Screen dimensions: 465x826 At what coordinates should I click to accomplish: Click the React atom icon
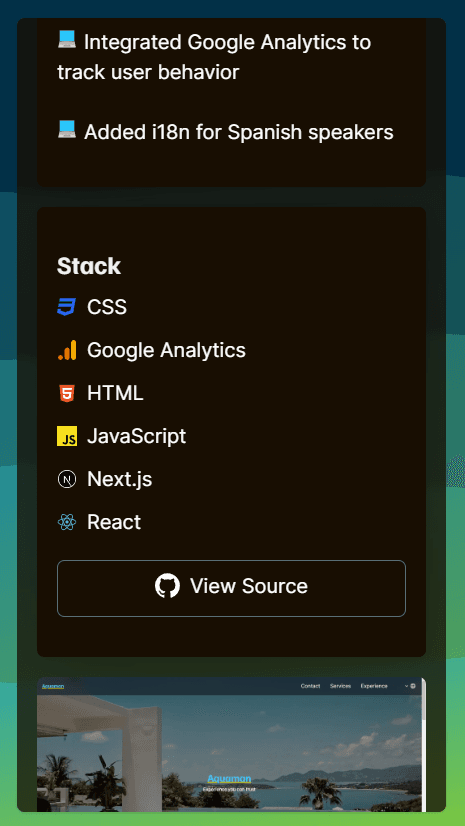[67, 522]
